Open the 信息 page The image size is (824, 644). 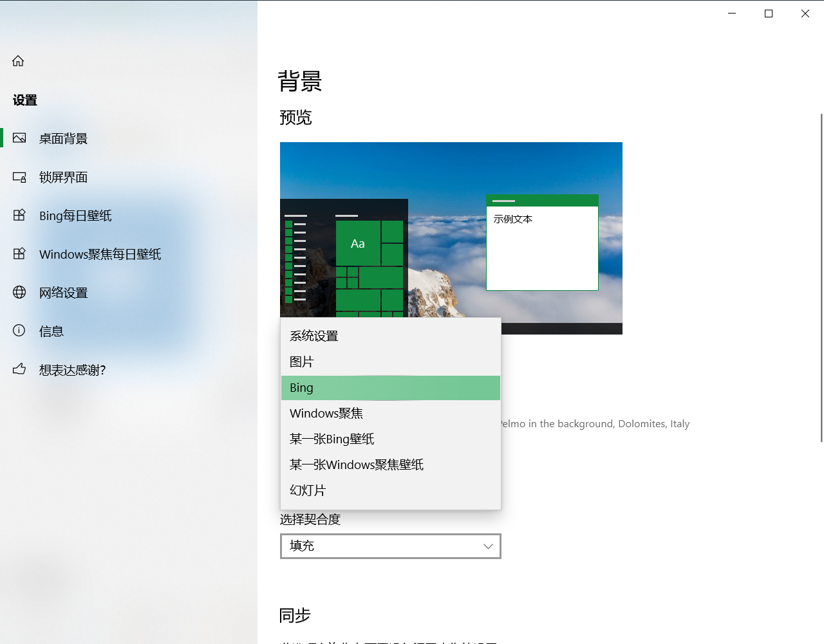(x=129, y=331)
